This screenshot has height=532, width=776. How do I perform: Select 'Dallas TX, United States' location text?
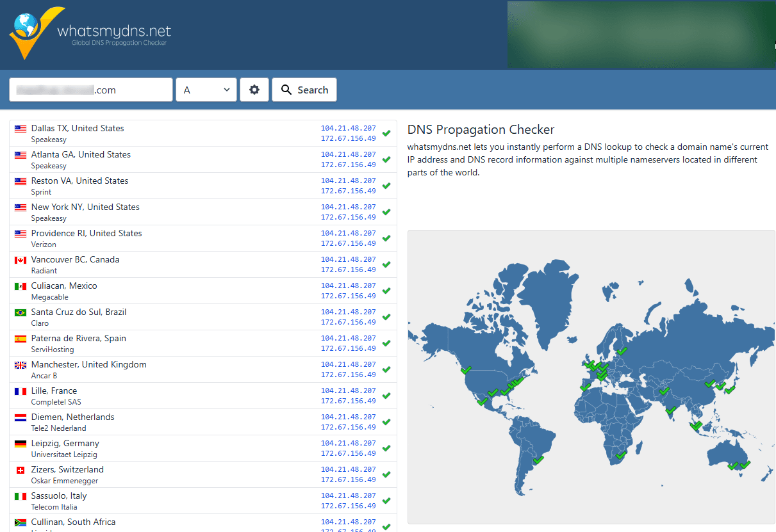click(x=78, y=128)
